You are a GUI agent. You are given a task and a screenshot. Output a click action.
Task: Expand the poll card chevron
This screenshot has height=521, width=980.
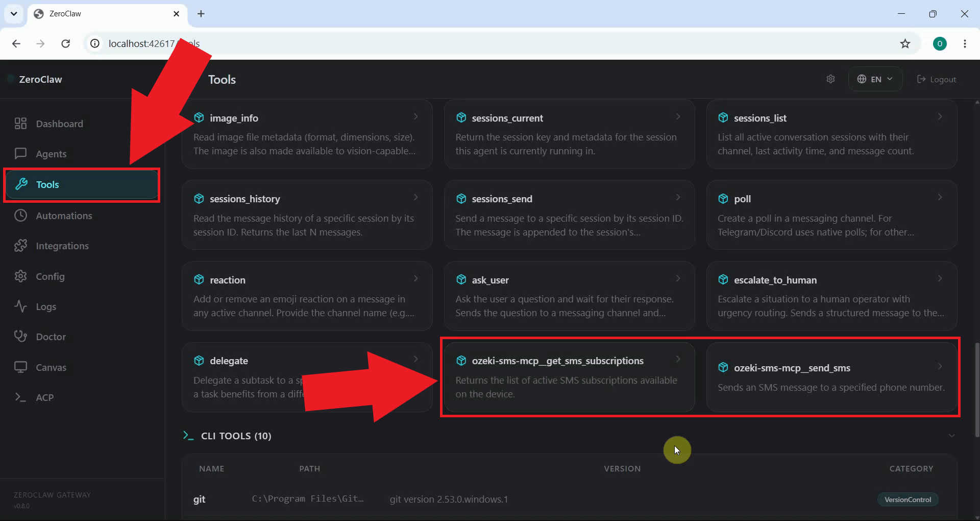coord(940,197)
